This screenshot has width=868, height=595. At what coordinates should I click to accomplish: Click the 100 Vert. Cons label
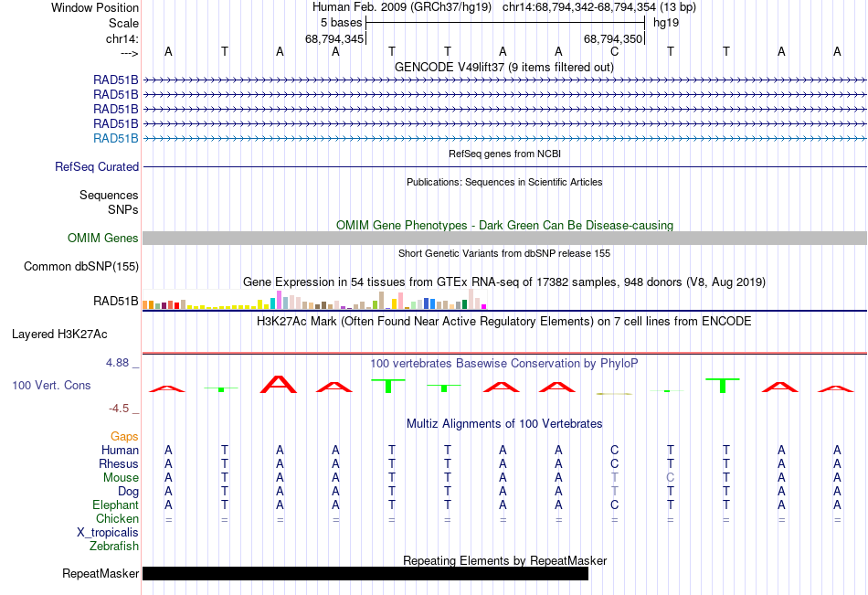click(51, 385)
